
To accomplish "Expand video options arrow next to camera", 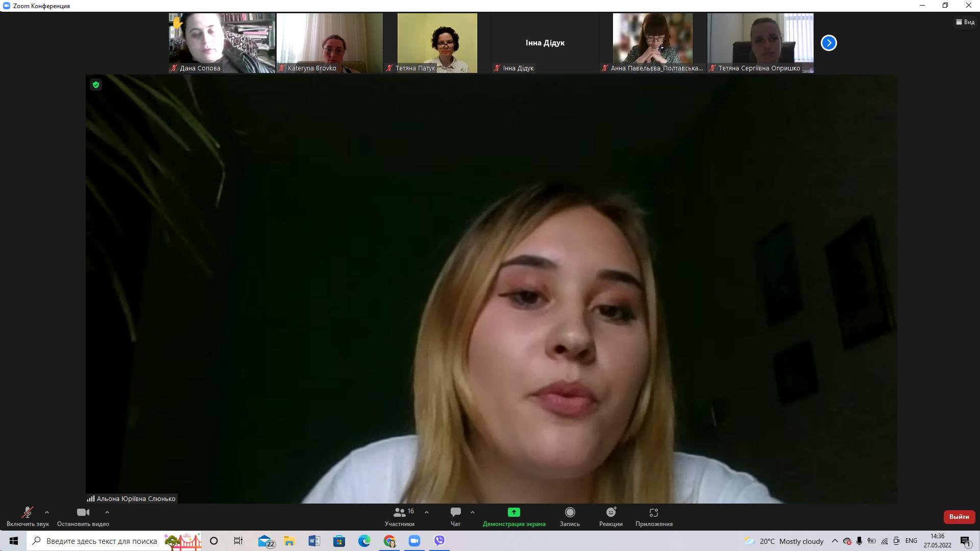I will click(107, 512).
